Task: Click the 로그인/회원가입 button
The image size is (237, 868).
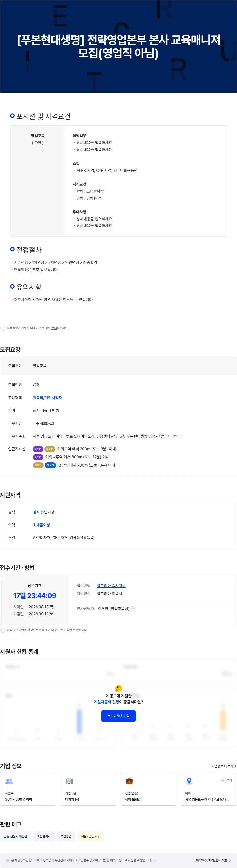Action: coord(118,716)
